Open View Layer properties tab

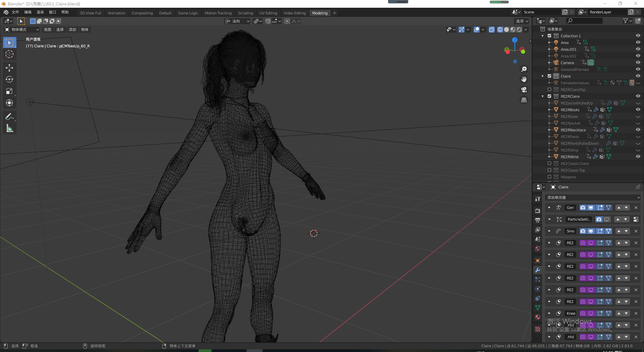(x=538, y=230)
